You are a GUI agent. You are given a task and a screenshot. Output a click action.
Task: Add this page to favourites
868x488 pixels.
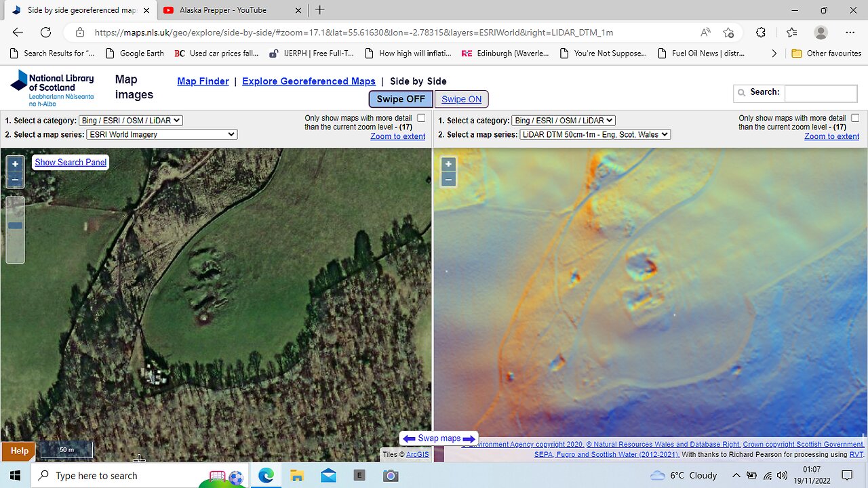click(728, 33)
